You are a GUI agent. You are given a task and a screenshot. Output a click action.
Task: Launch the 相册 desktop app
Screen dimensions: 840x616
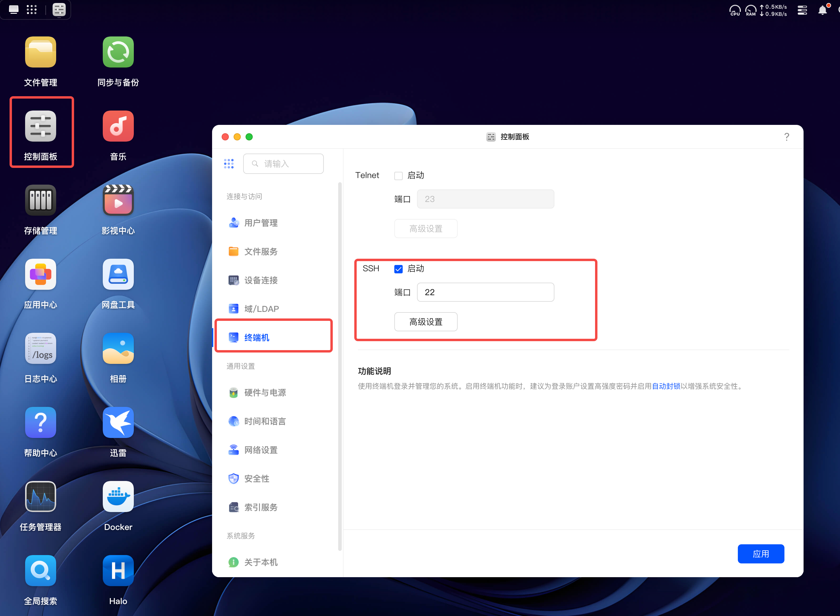pos(118,348)
